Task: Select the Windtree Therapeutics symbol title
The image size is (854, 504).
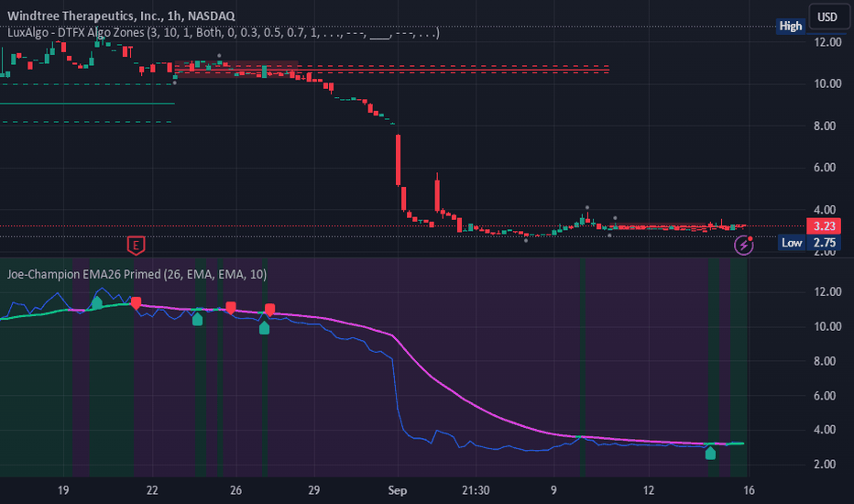Action: [x=121, y=16]
